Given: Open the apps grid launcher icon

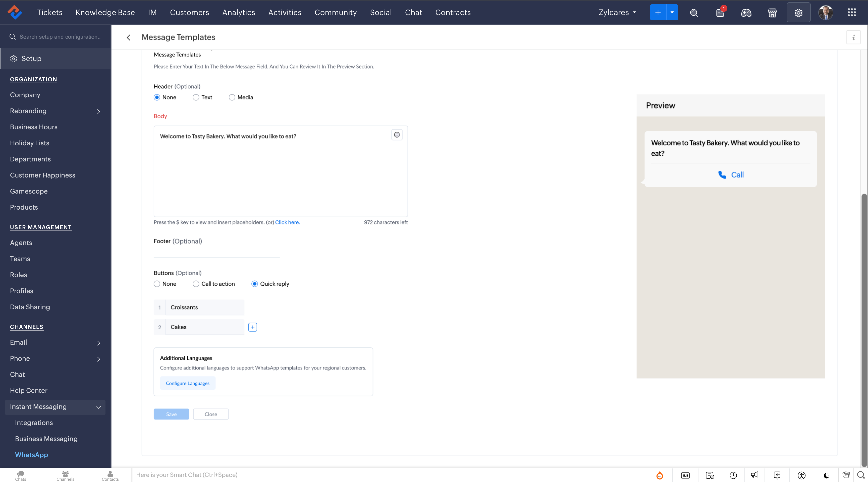Looking at the screenshot, I should (852, 13).
